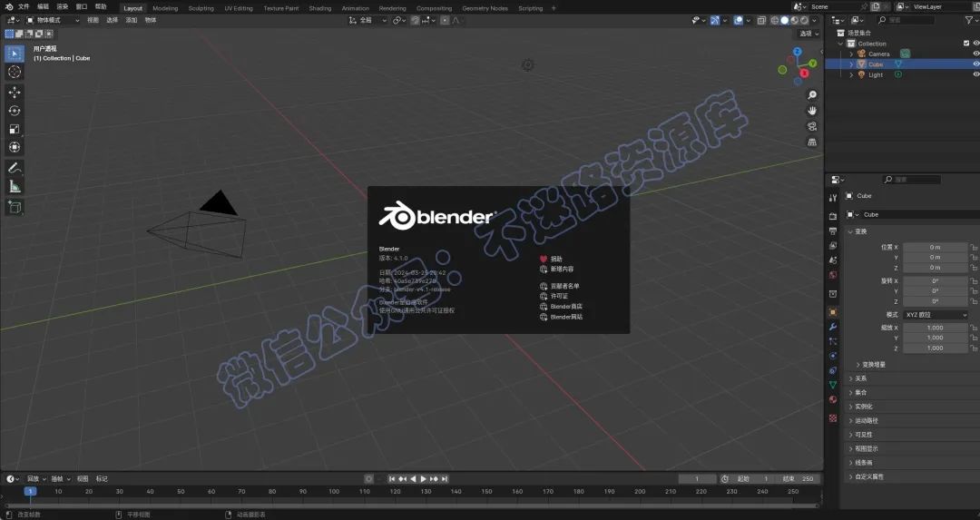Open the View Layer properties tab
The image size is (980, 520).
(832, 246)
